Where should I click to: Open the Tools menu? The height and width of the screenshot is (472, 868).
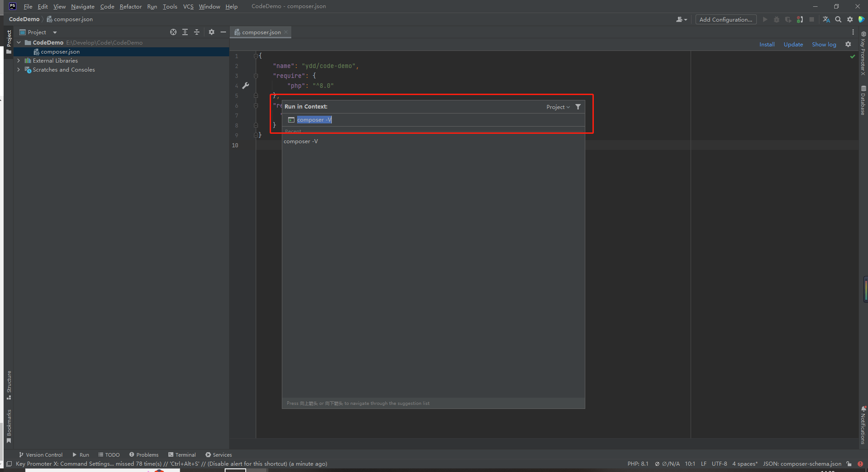click(x=170, y=6)
